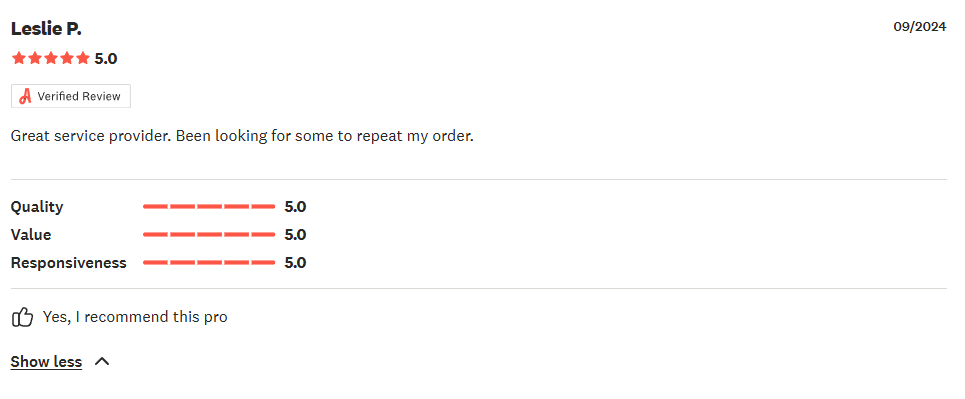Click the 5.0 overall star score
This screenshot has width=965, height=399.
coord(106,59)
